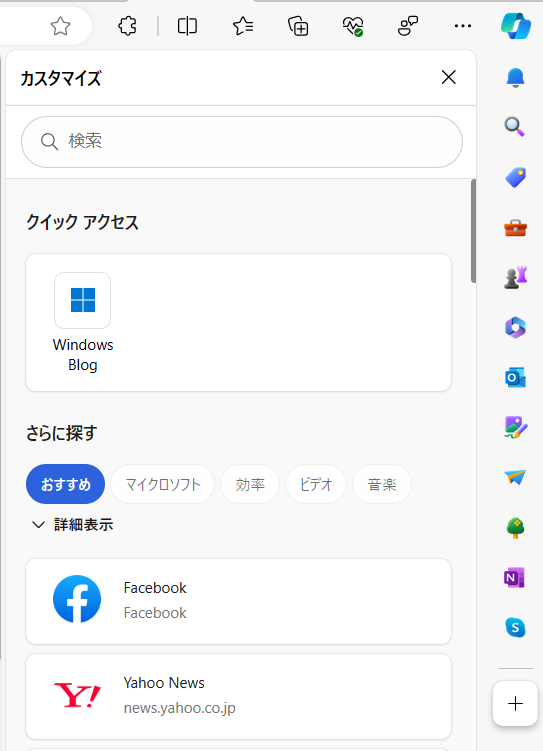Open the OneNote sidebar icon
543x751 pixels.
coord(515,578)
